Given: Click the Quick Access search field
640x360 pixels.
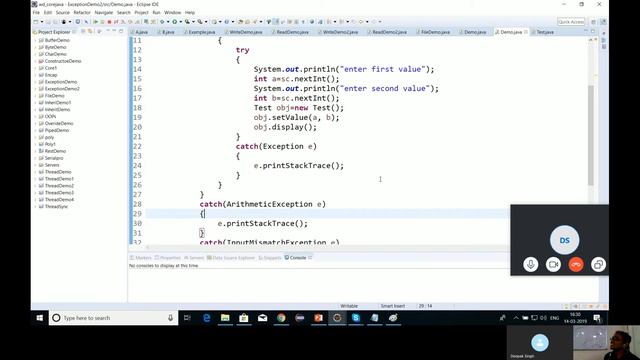Looking at the screenshot, I should (571, 22).
